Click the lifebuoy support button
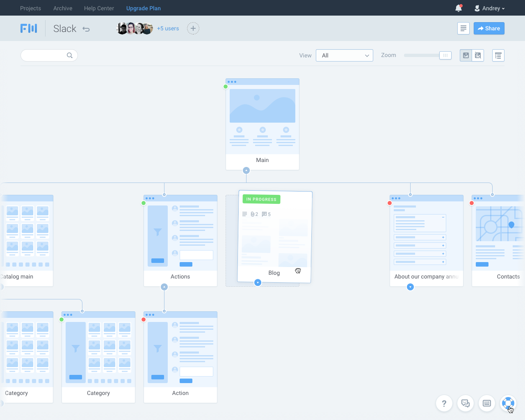 point(508,403)
